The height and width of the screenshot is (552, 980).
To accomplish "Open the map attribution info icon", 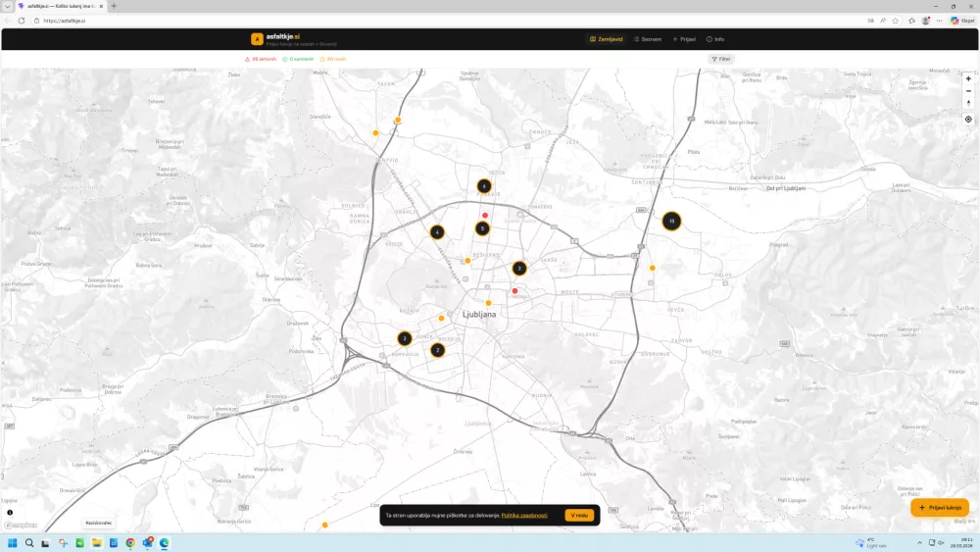I will point(10,513).
